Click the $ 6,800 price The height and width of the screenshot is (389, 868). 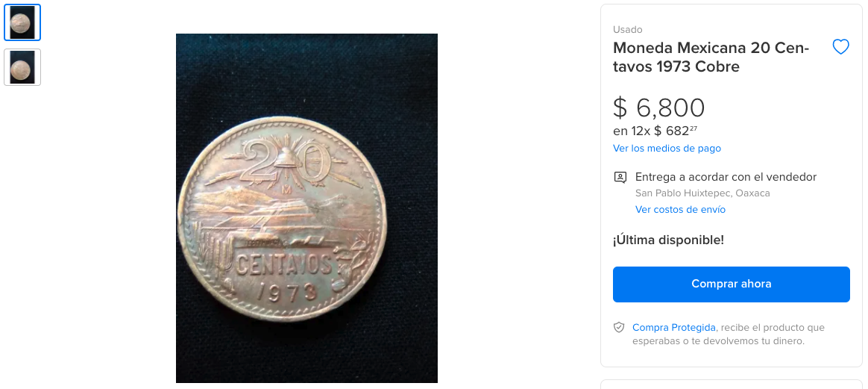[658, 108]
